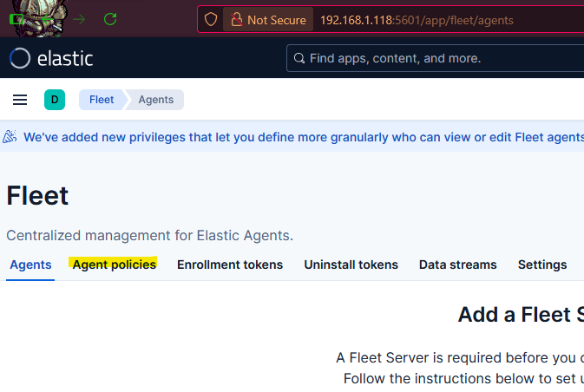Click the Fleet page heading
This screenshot has height=392, width=584.
click(37, 196)
